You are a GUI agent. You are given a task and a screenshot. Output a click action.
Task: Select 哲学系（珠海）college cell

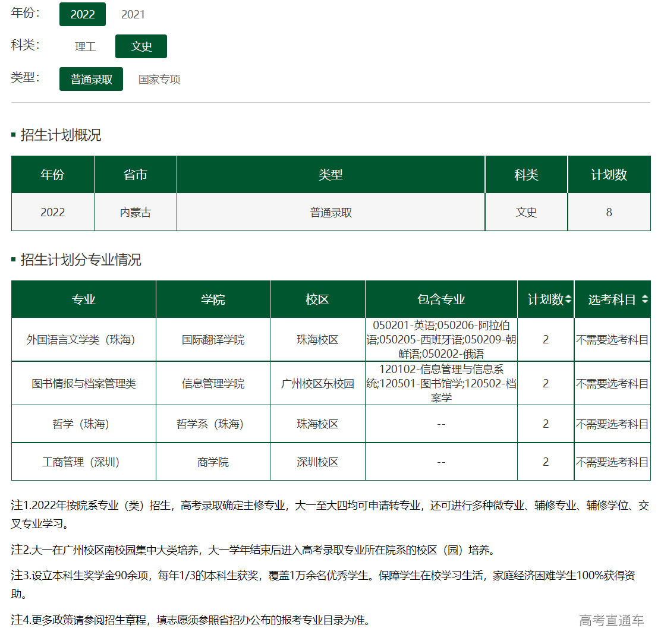point(212,424)
